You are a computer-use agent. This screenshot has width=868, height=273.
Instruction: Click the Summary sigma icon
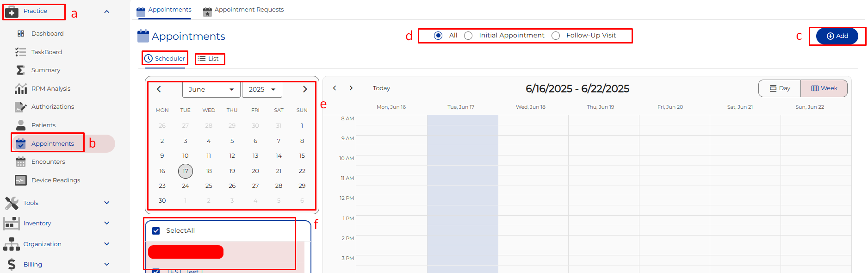click(20, 70)
